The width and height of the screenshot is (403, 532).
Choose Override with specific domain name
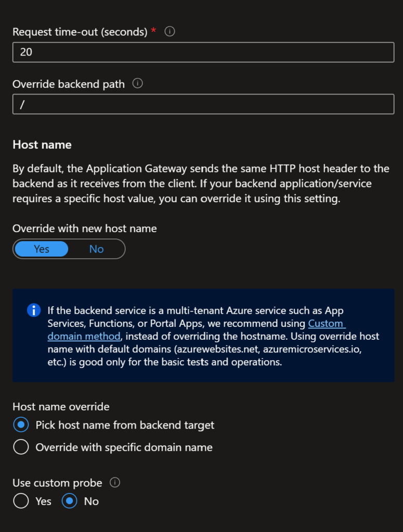click(x=21, y=447)
